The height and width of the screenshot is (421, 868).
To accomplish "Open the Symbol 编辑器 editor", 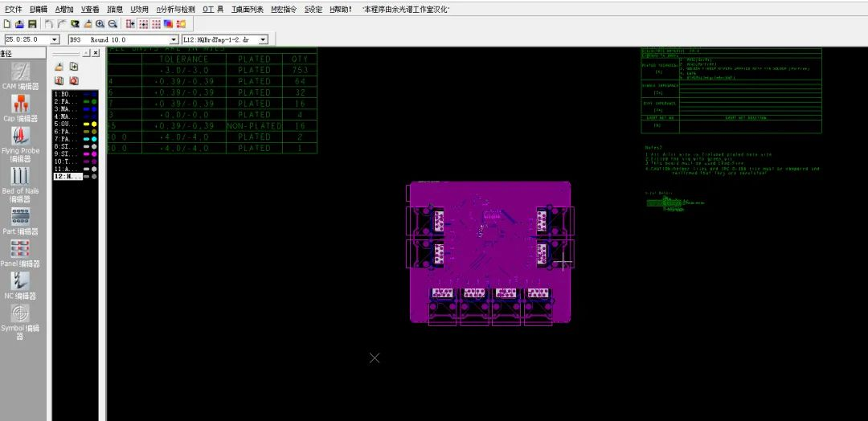I will [x=20, y=322].
